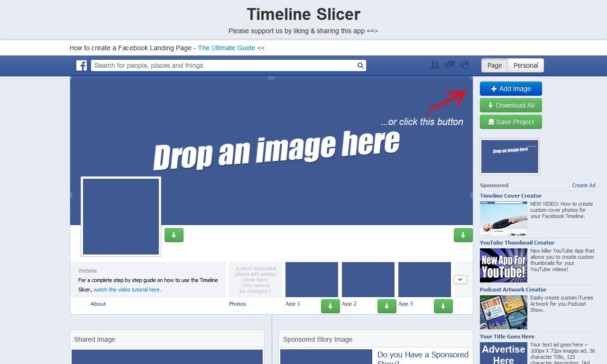
Task: Expand the apps row dropdown arrow
Action: click(x=460, y=280)
